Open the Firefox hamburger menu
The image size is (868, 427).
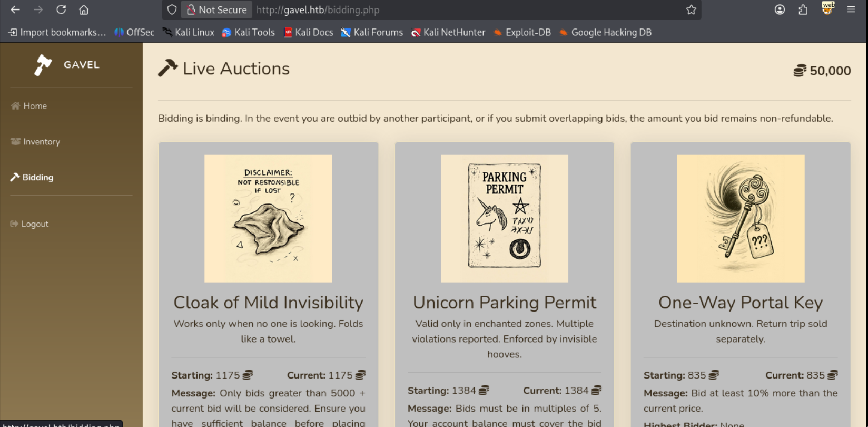coord(852,9)
